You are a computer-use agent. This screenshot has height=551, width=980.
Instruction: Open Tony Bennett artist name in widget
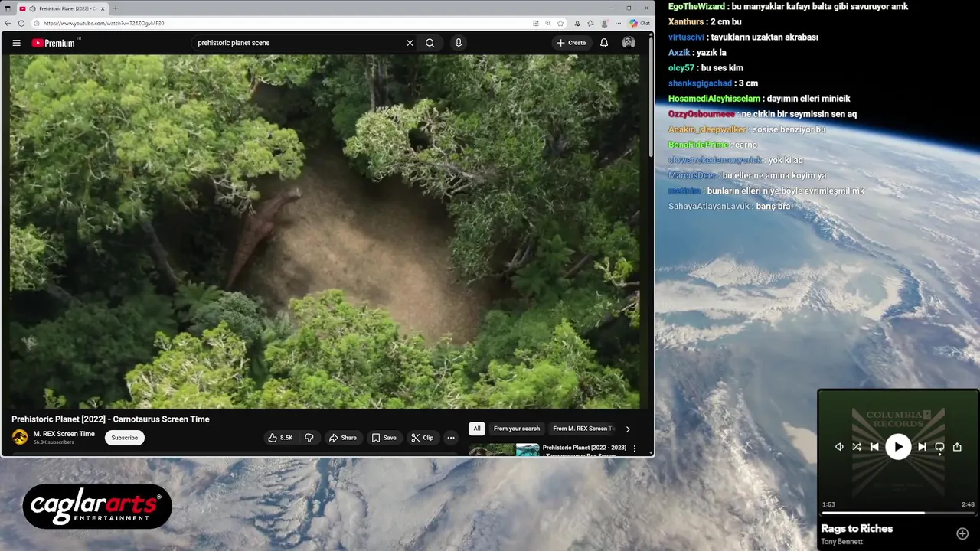pyautogui.click(x=841, y=542)
